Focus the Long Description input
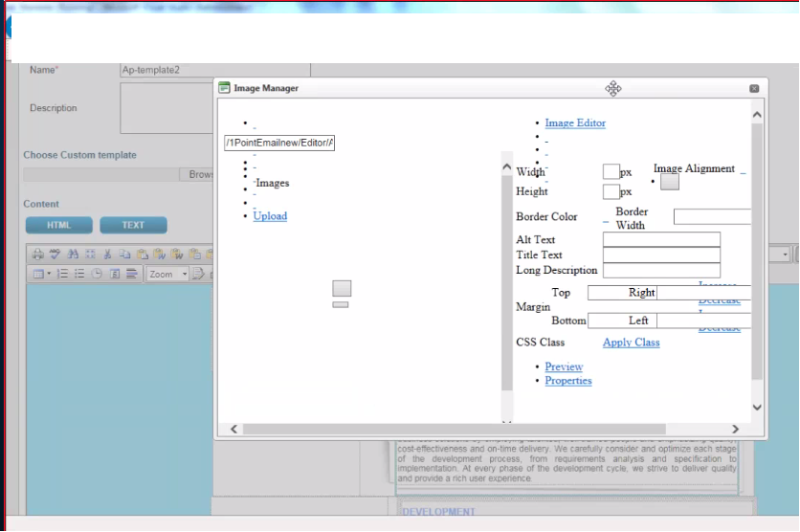The image size is (800, 532). pyautogui.click(x=661, y=270)
